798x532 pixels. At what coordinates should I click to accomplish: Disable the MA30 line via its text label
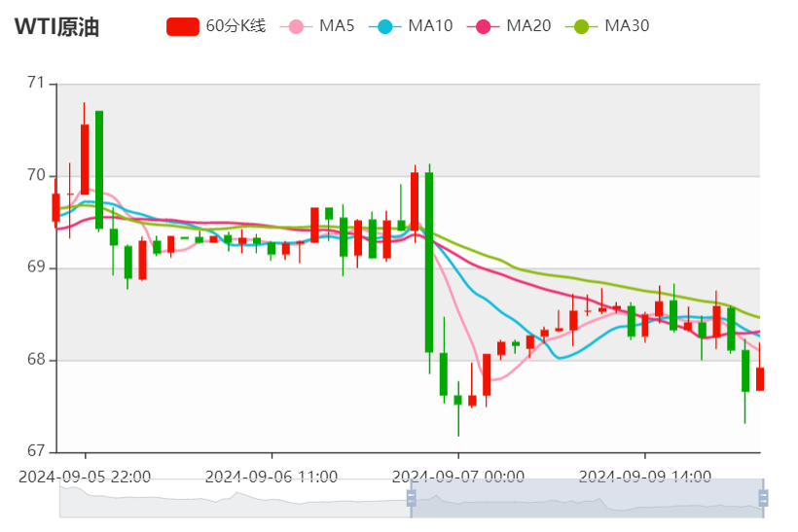pyautogui.click(x=627, y=26)
